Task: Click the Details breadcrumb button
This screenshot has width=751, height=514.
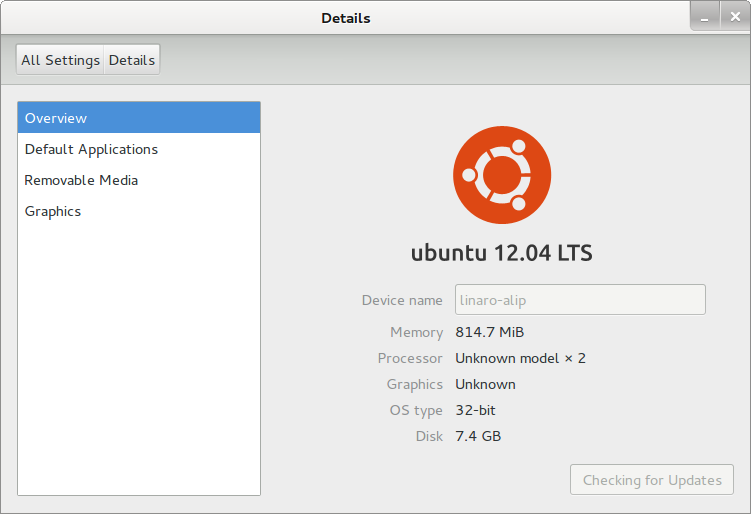Action: click(132, 60)
